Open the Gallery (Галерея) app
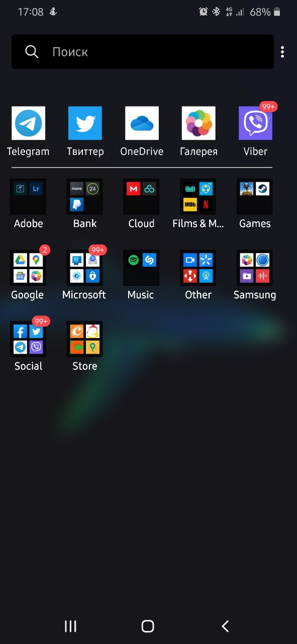The height and width of the screenshot is (644, 297). 199,123
